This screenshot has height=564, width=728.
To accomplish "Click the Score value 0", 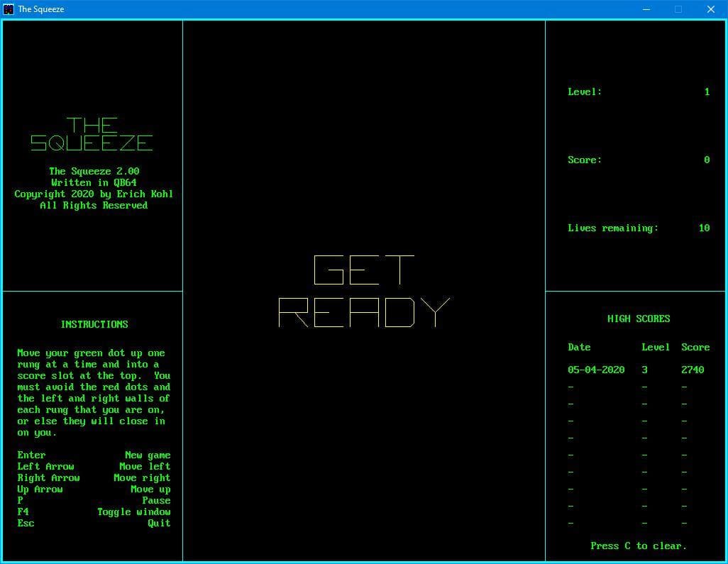I will tap(707, 160).
